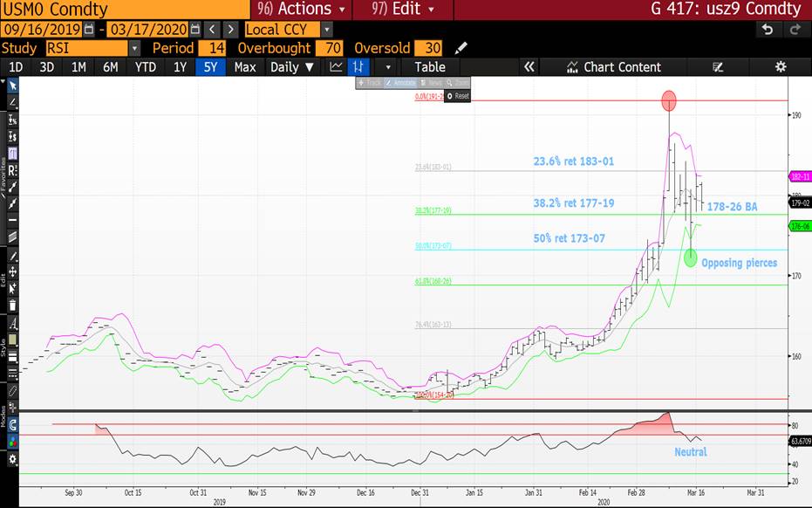Open the Edit dropdown menu
Image resolution: width=812 pixels, height=508 pixels.
tap(402, 10)
